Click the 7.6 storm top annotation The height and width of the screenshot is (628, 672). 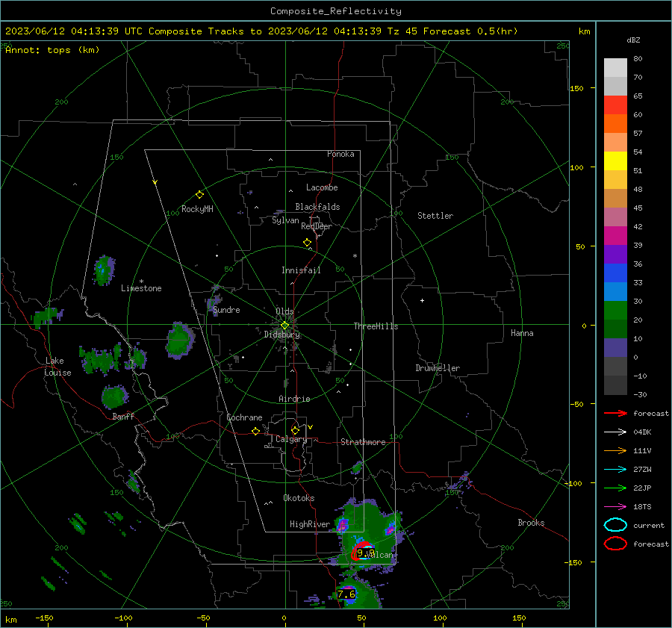tap(346, 594)
